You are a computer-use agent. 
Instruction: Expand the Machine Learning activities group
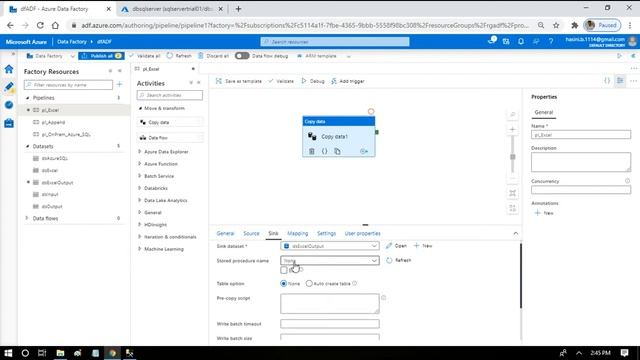coord(140,249)
